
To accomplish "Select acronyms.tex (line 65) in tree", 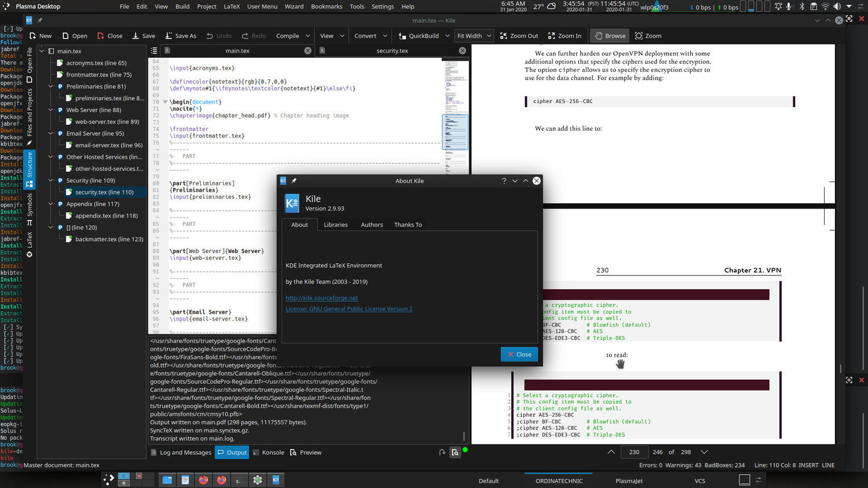I will click(x=96, y=63).
